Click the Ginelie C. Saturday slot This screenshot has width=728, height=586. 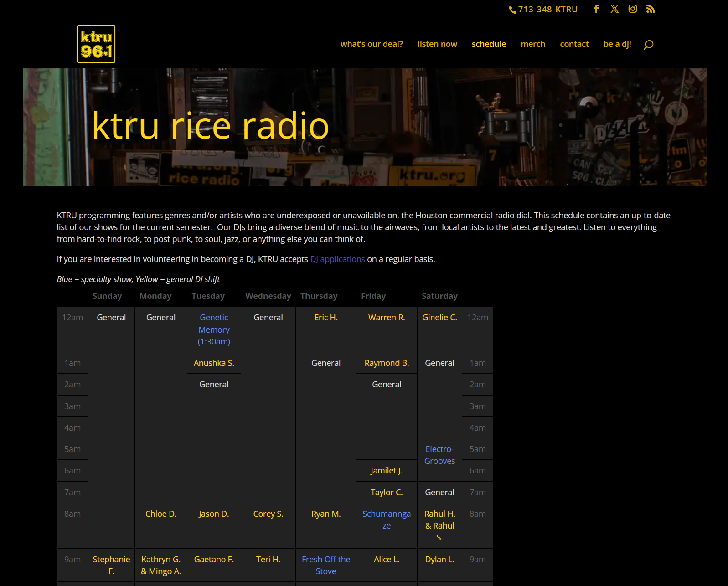point(439,318)
